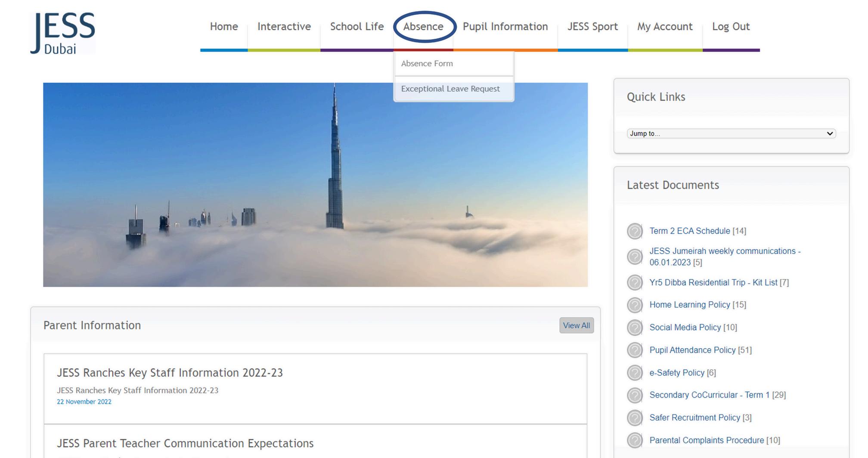Click the JESS Ranches Key Staff description text
The image size is (868, 458).
[137, 390]
